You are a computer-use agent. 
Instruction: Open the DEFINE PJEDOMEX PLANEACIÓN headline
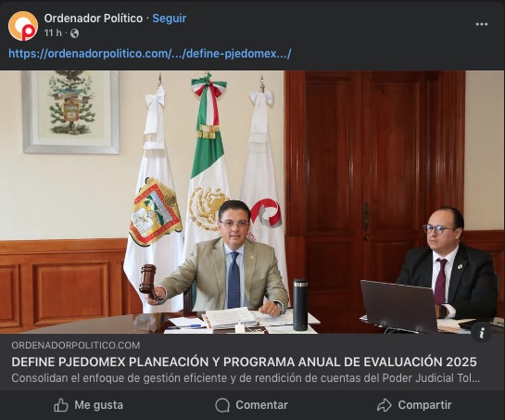pyautogui.click(x=244, y=362)
